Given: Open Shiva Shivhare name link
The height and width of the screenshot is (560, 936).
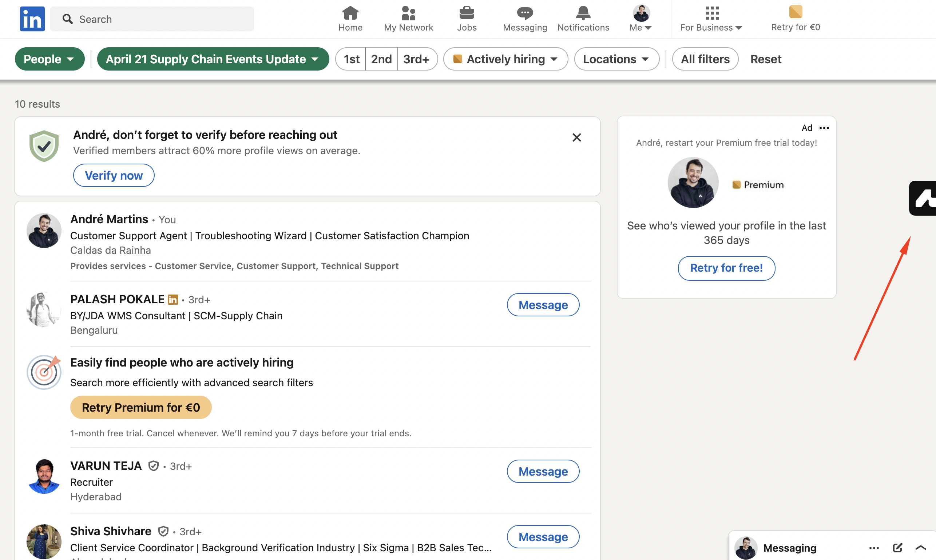Looking at the screenshot, I should tap(111, 531).
